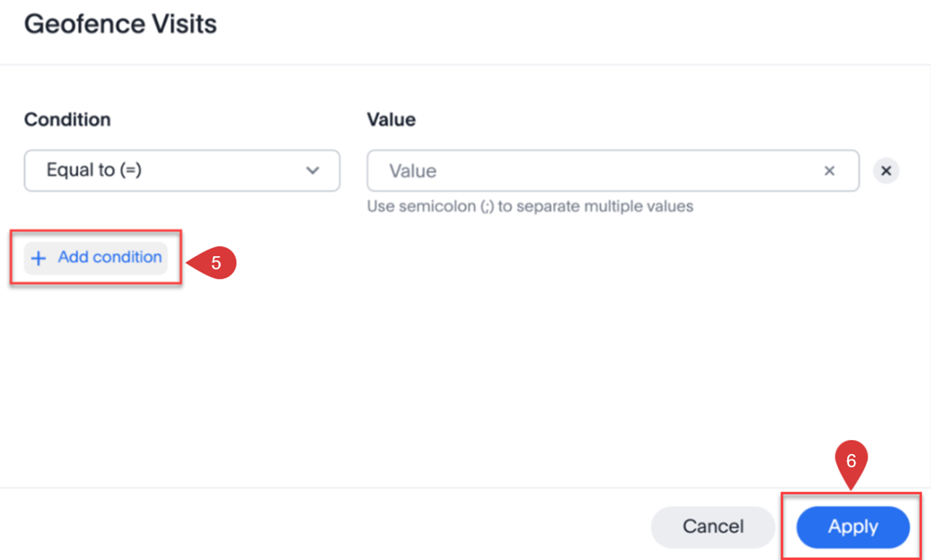The width and height of the screenshot is (931, 560).
Task: Click the 'Add condition' blue link text
Action: pyautogui.click(x=110, y=257)
